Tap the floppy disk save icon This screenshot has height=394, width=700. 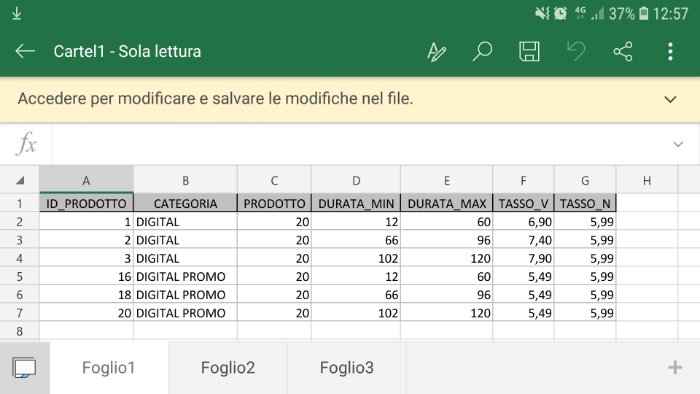pos(529,51)
